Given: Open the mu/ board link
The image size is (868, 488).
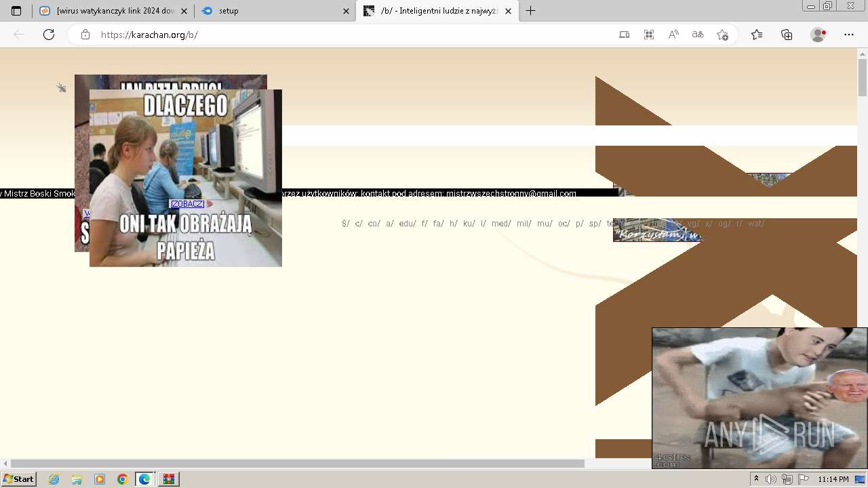Looking at the screenshot, I should point(545,224).
